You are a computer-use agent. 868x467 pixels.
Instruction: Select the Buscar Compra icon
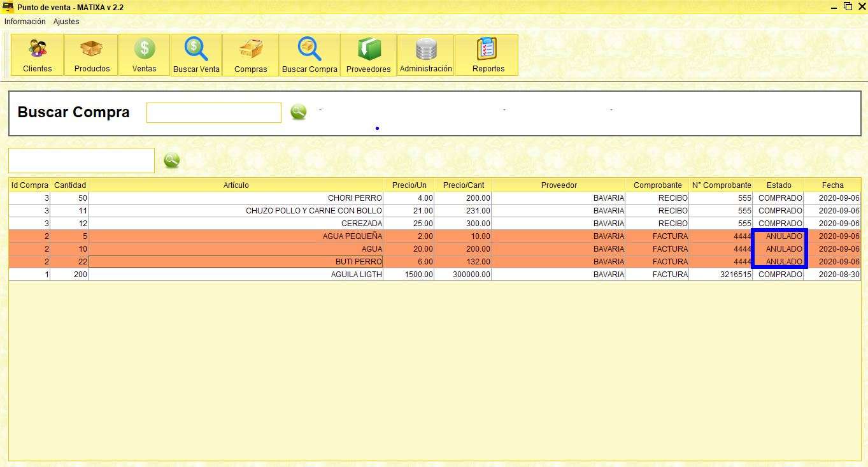[309, 54]
